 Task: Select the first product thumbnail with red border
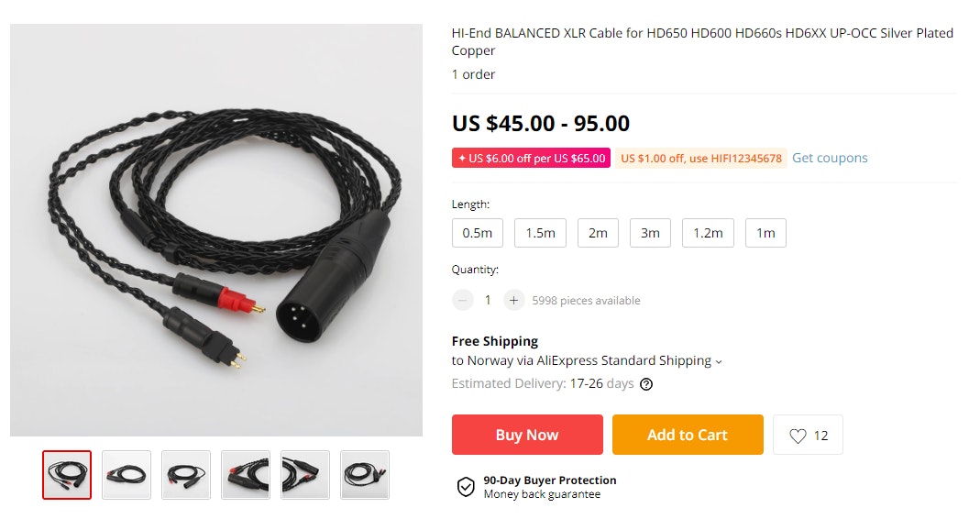click(x=67, y=475)
